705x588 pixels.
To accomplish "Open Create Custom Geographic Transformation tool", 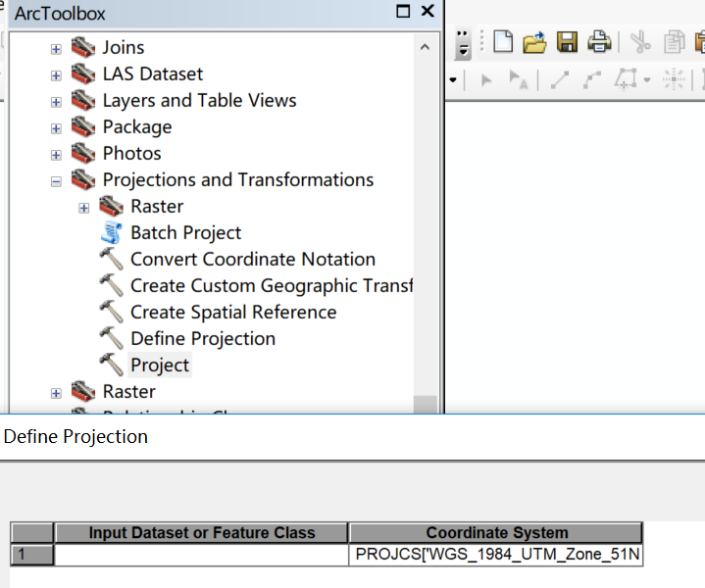I will [x=272, y=286].
